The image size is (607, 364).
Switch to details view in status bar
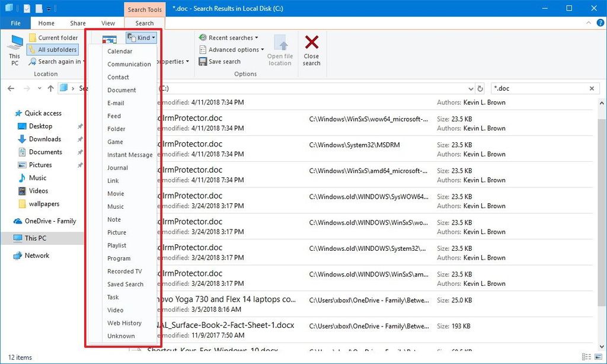tap(587, 357)
